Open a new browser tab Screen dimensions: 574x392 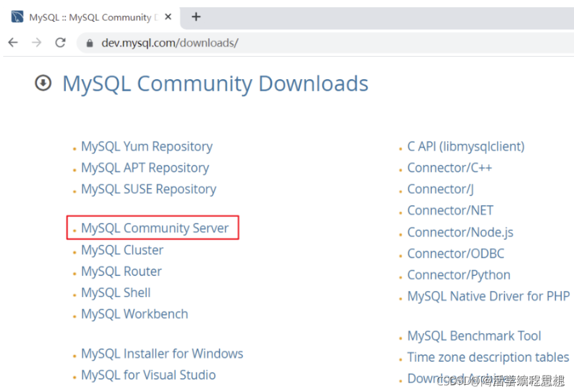point(196,17)
